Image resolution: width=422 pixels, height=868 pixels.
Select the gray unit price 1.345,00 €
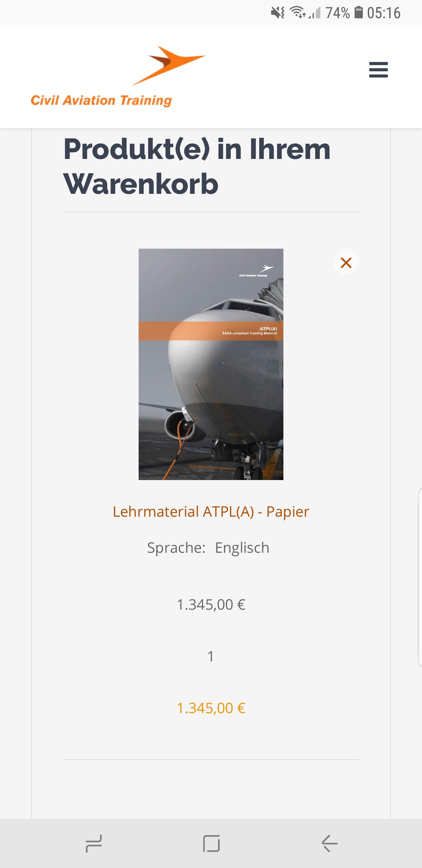point(211,604)
